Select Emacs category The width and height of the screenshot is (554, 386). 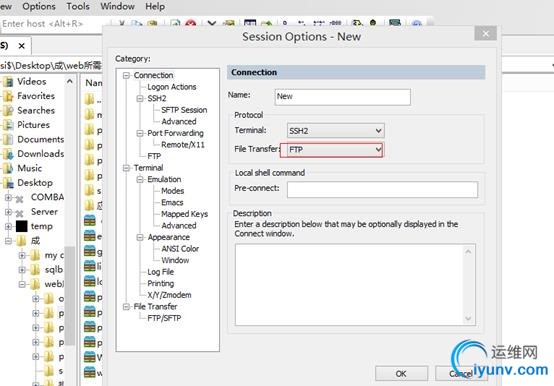pos(172,203)
